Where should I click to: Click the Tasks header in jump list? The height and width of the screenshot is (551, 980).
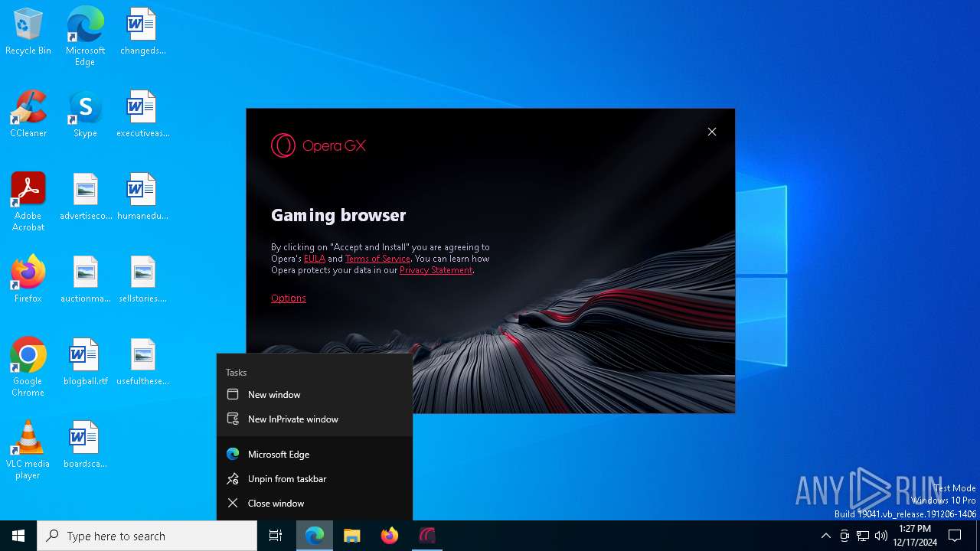point(236,373)
